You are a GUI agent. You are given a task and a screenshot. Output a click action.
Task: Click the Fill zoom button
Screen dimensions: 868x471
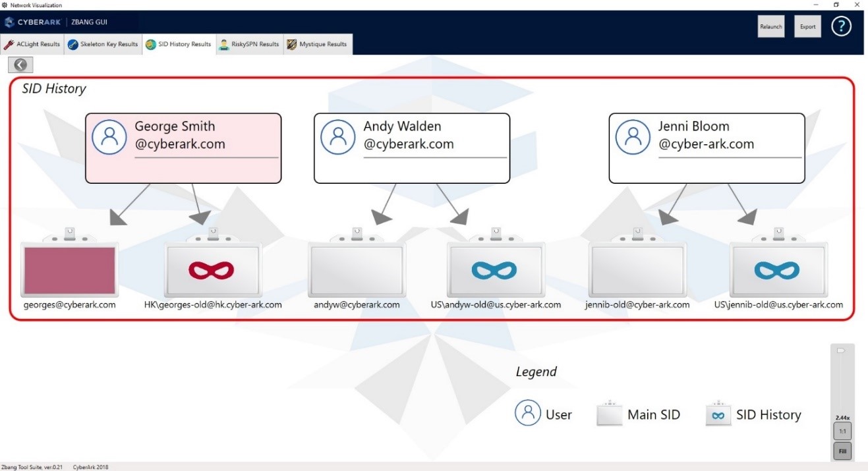842,451
